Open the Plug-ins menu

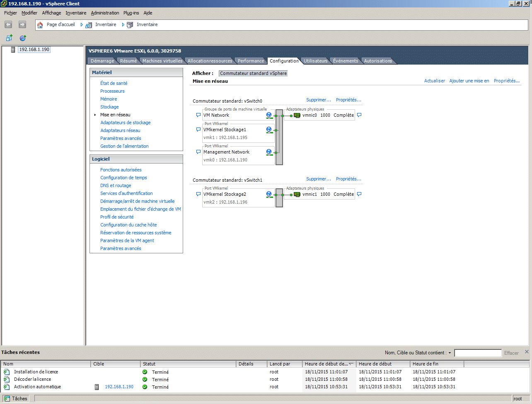[131, 13]
